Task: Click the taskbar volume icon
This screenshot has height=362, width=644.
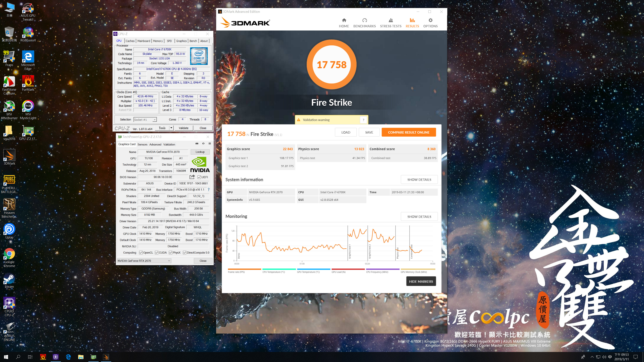Action: pos(604,357)
